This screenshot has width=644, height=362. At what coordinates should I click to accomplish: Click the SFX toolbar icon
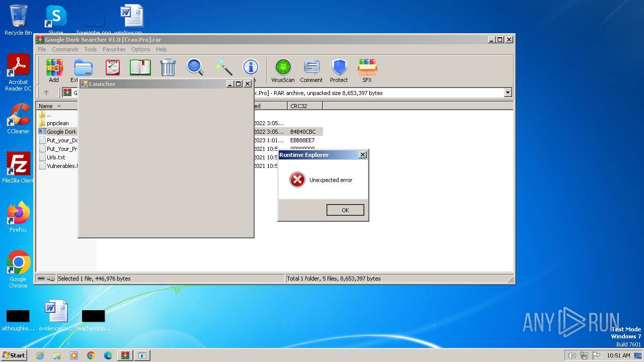pos(367,70)
